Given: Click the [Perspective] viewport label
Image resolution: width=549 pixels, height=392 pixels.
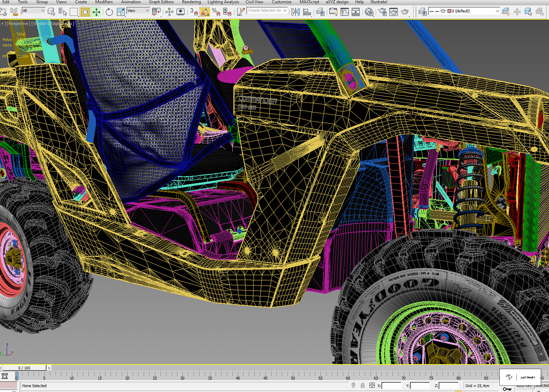Looking at the screenshot, I should pos(18,23).
